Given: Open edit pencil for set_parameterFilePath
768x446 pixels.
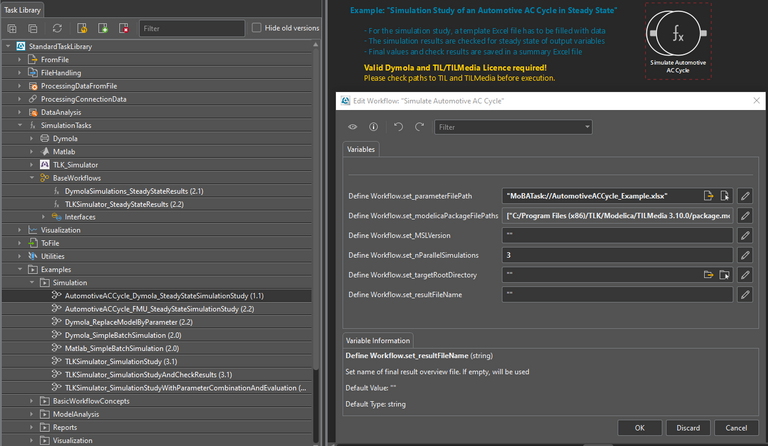Looking at the screenshot, I should (x=744, y=195).
